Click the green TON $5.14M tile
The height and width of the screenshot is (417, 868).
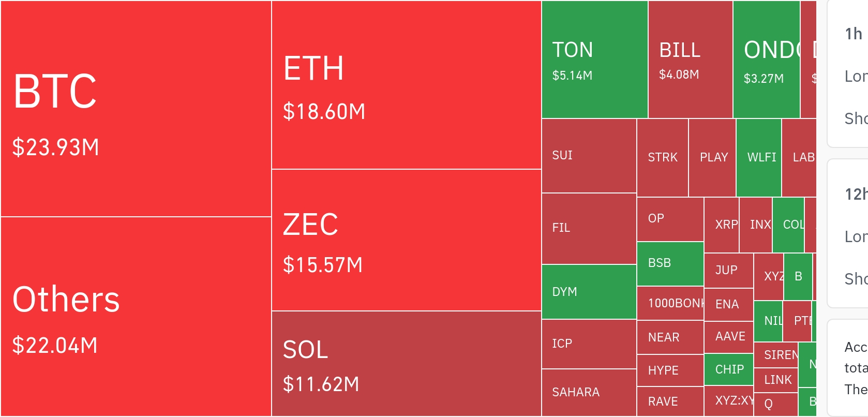coord(595,59)
